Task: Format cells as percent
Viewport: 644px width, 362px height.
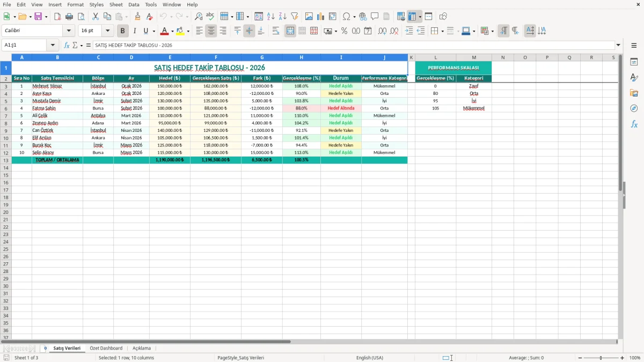Action: pos(344,31)
